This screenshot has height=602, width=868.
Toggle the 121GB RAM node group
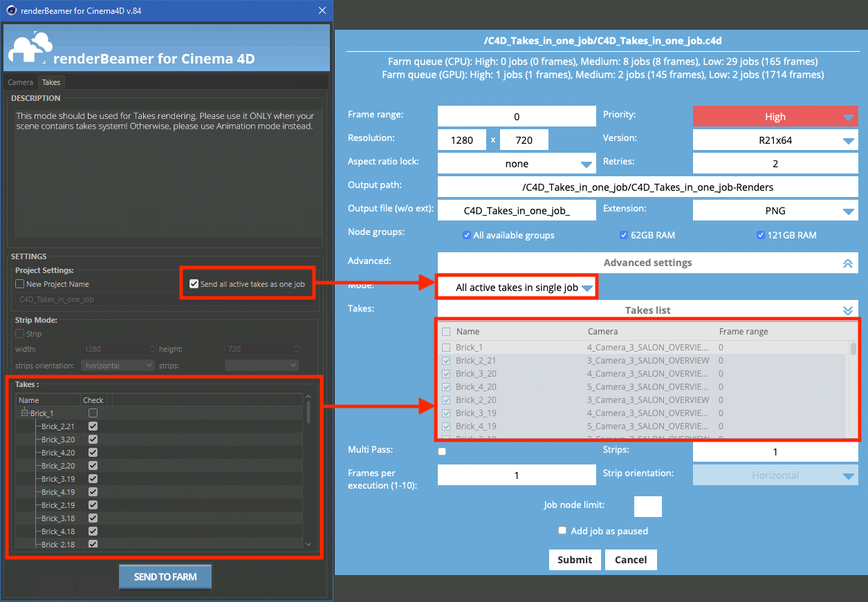pyautogui.click(x=761, y=235)
